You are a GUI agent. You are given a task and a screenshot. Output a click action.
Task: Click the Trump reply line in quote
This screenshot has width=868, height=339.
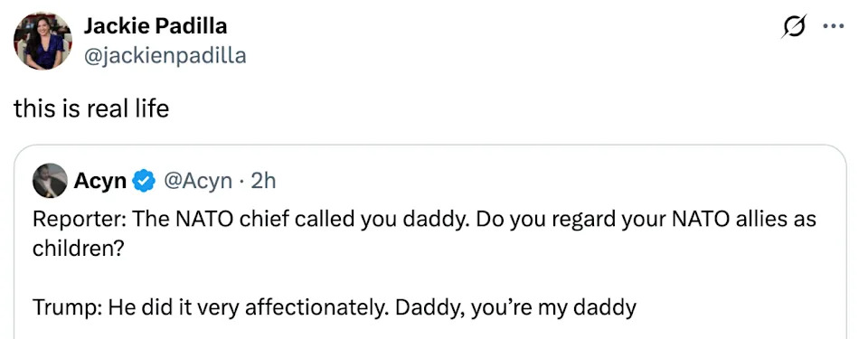pos(335,308)
